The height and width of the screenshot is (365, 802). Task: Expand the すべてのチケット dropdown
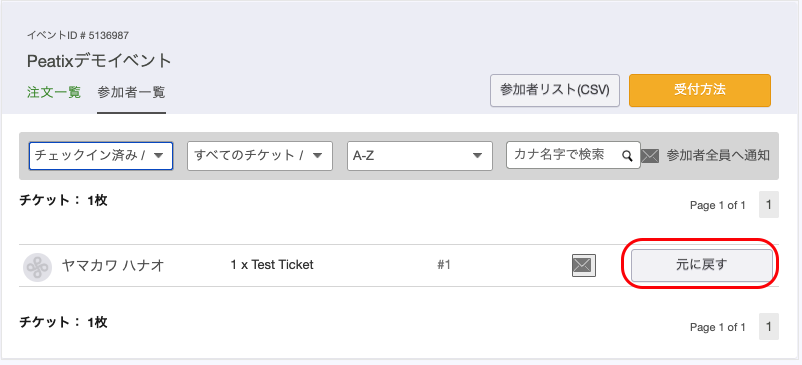coord(260,156)
